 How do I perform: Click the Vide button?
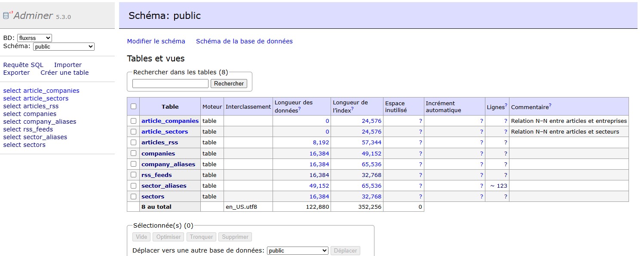pyautogui.click(x=141, y=237)
